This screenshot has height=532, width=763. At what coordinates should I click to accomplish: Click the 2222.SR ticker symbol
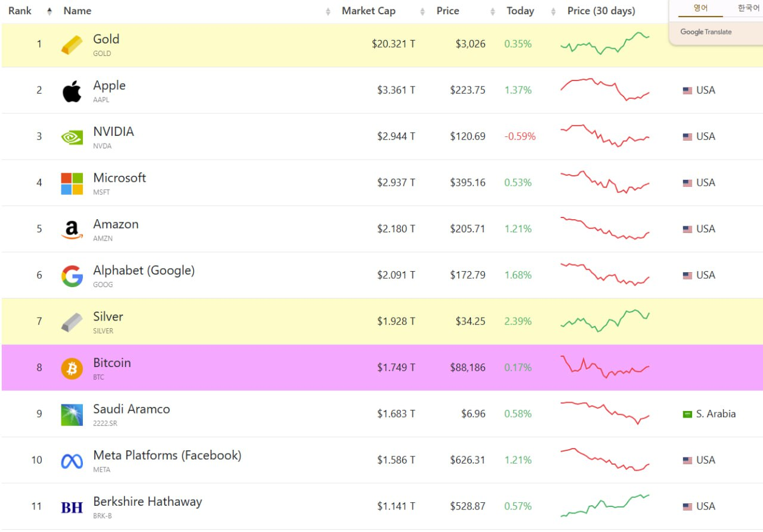point(106,423)
